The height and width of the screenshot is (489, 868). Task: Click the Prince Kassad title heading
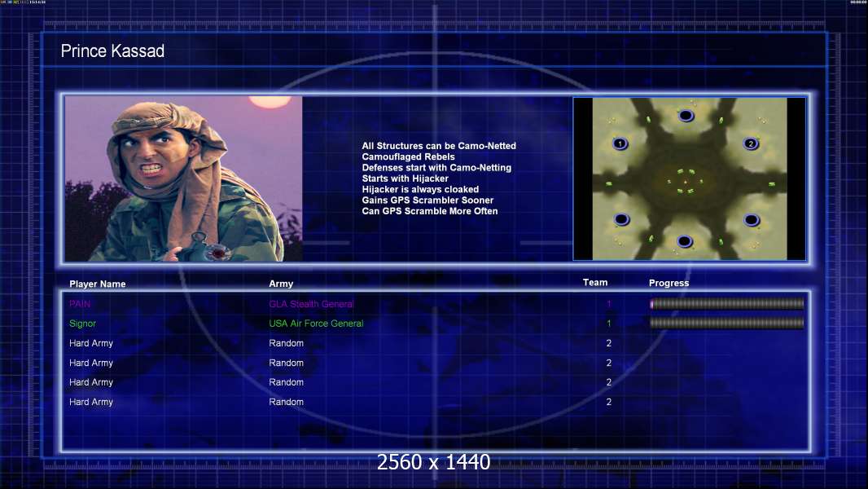point(112,51)
